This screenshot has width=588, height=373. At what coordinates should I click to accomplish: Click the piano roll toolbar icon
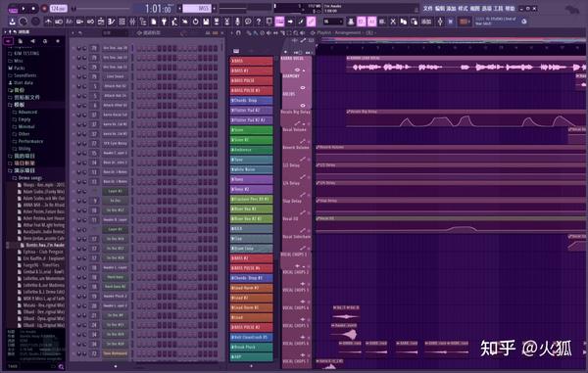pyautogui.click(x=112, y=22)
